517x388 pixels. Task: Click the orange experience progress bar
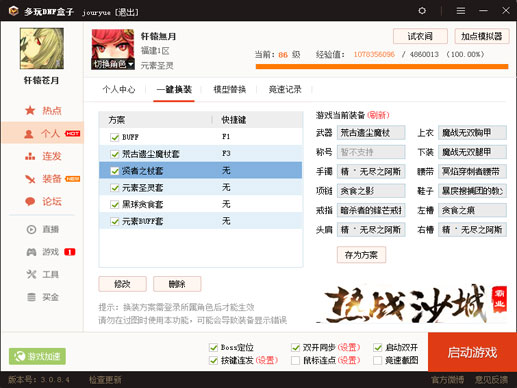(382, 67)
